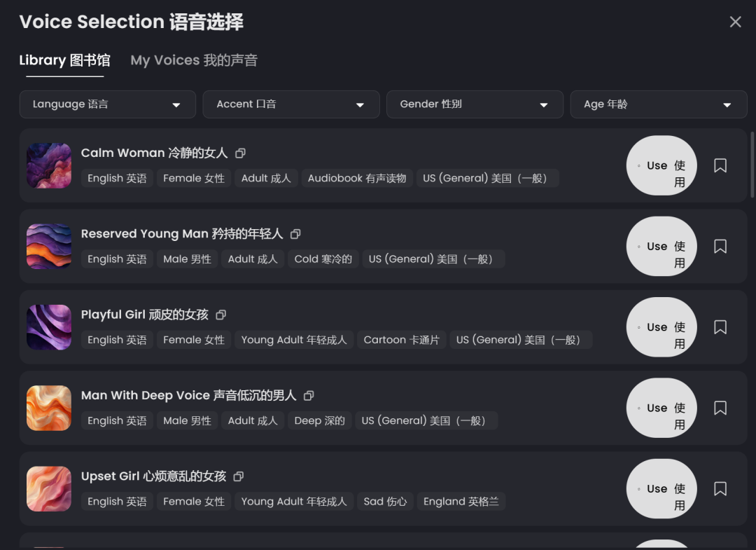Use the Man With Deep Voice
756x550 pixels.
click(661, 408)
